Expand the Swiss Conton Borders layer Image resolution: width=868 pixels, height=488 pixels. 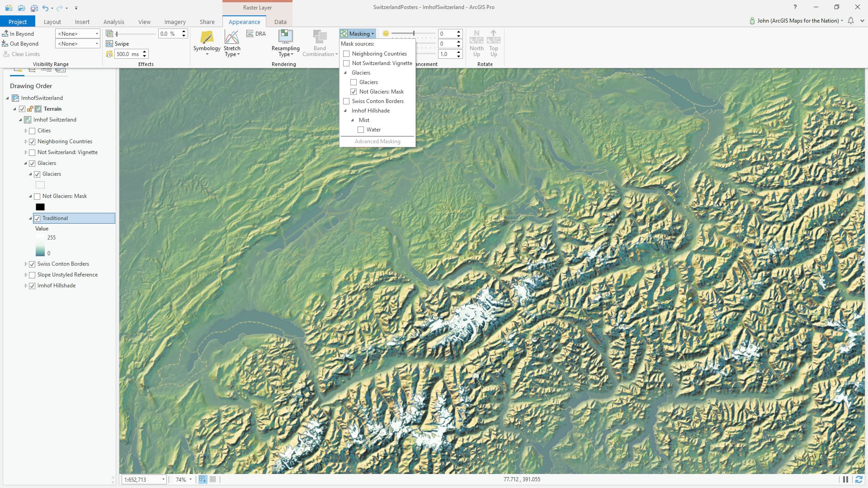click(x=26, y=264)
